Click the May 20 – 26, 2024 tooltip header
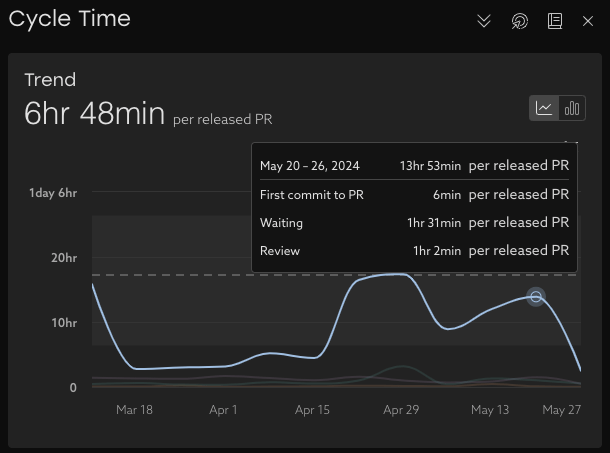The width and height of the screenshot is (610, 453). 414,166
